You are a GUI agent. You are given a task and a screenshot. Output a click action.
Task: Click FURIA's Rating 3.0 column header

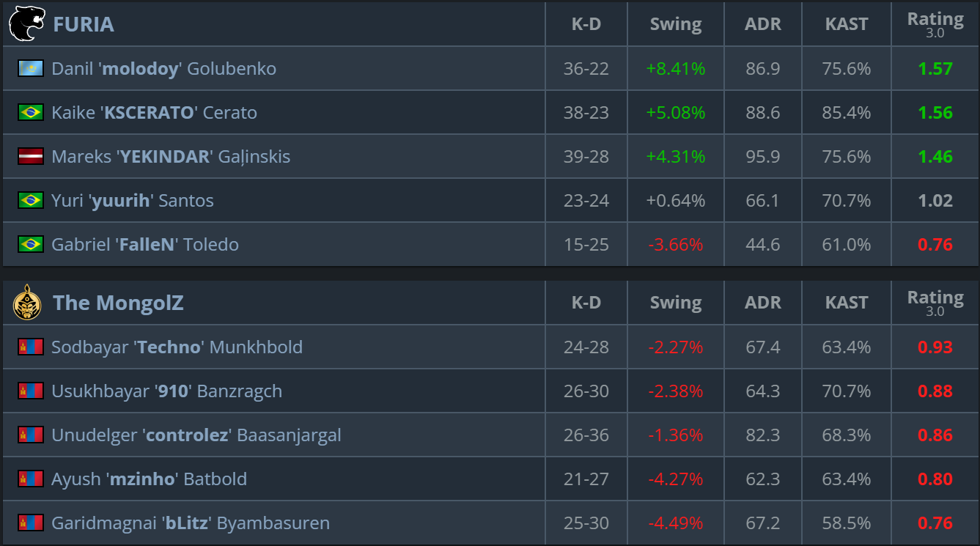935,24
